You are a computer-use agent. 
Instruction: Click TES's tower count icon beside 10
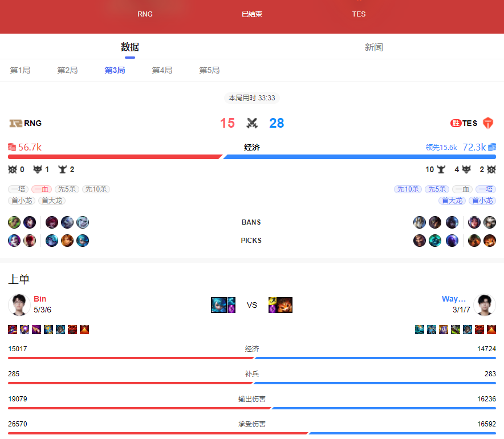click(441, 169)
